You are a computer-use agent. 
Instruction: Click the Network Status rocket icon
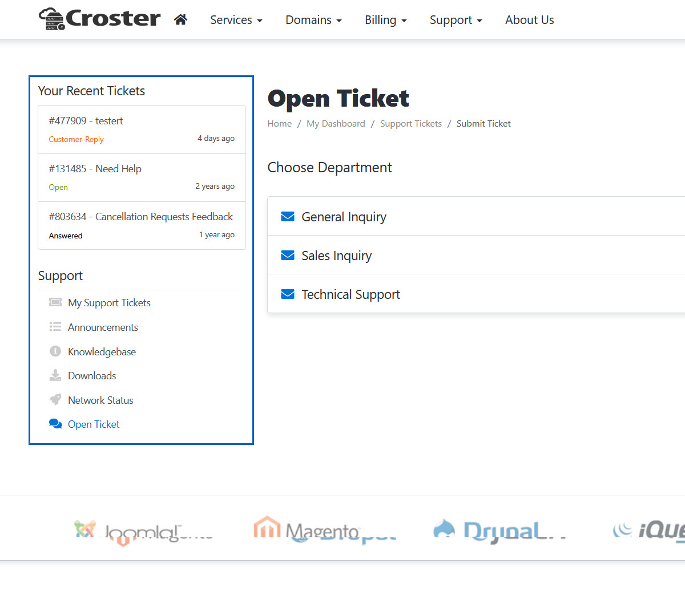coord(55,400)
